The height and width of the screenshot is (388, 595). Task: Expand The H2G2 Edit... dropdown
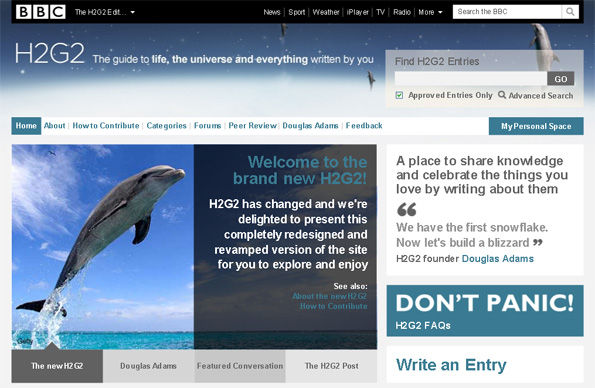(x=105, y=12)
